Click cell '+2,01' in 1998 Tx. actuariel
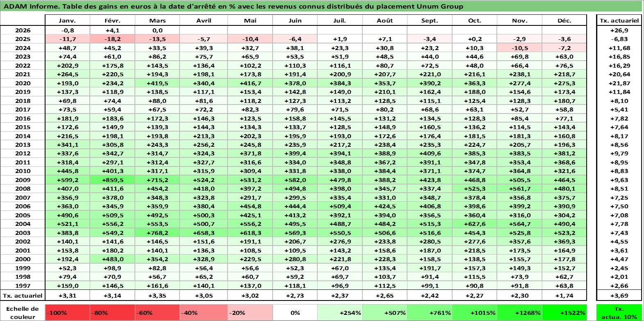 pyautogui.click(x=619, y=277)
